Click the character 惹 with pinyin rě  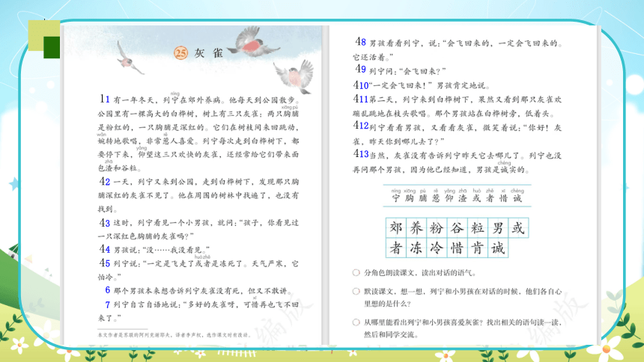[436, 198]
